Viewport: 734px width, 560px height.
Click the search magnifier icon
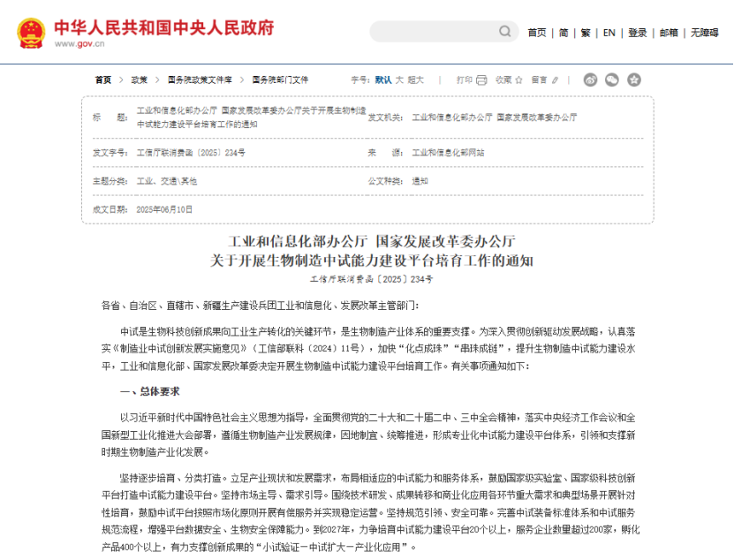click(x=505, y=32)
